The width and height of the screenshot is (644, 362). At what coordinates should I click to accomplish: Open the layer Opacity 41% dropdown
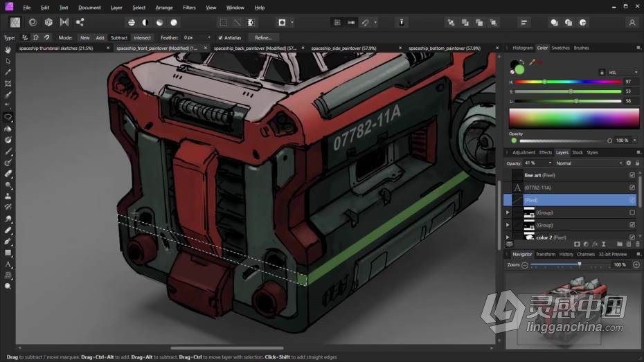550,163
